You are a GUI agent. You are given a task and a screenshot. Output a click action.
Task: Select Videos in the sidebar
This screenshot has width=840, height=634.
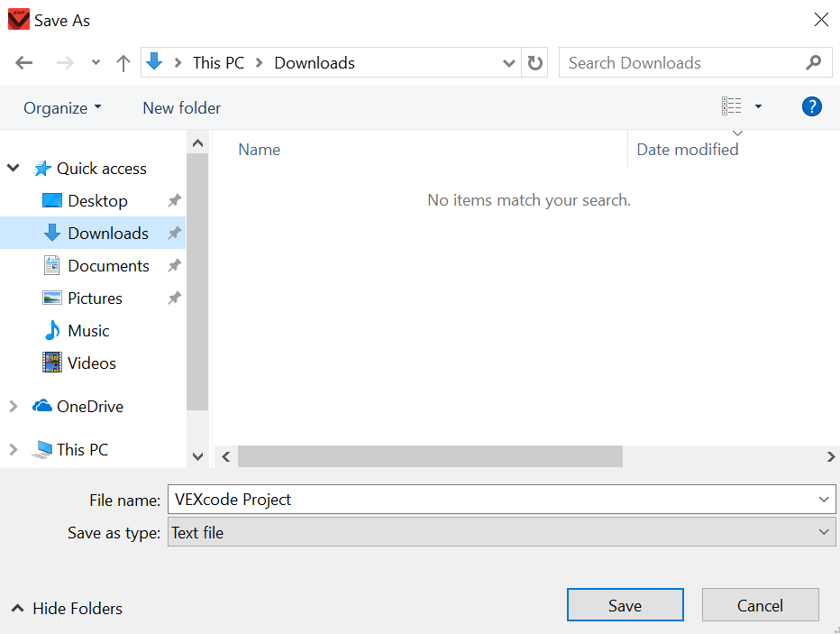[x=90, y=363]
